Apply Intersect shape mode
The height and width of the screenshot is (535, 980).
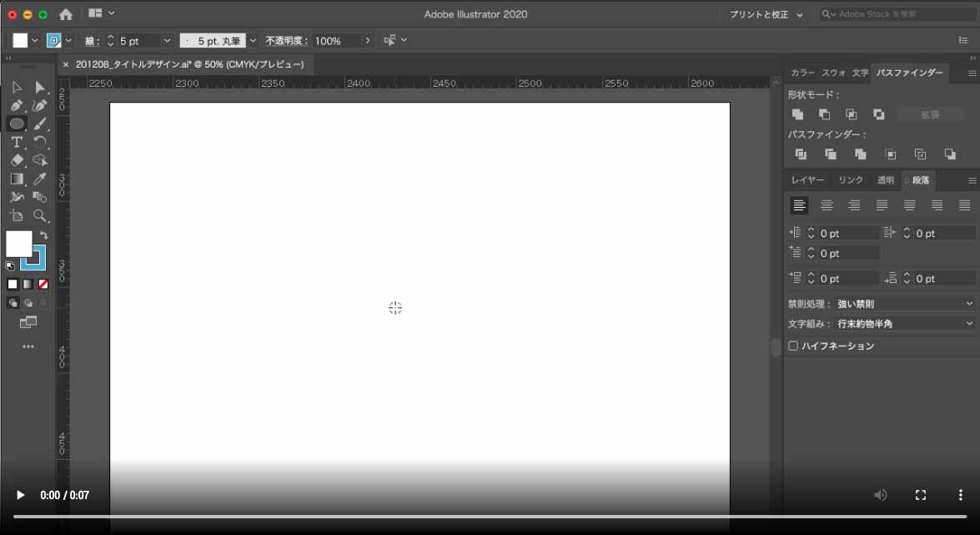[x=852, y=114]
